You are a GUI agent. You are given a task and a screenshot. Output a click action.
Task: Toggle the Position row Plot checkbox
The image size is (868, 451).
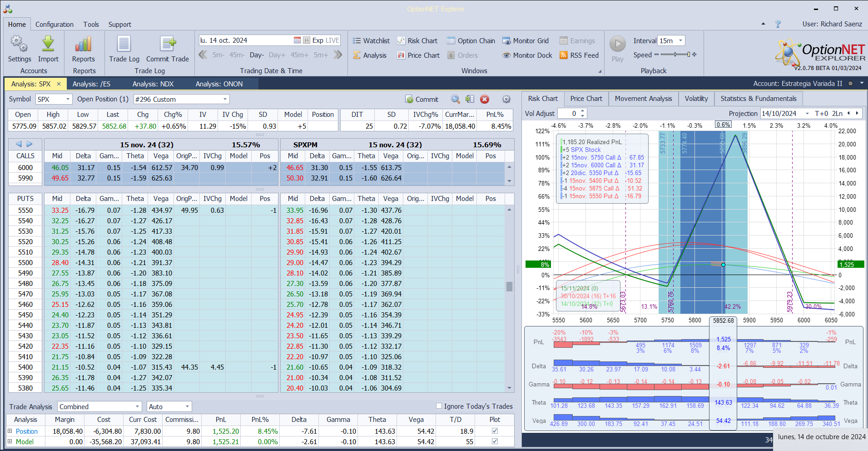click(495, 431)
